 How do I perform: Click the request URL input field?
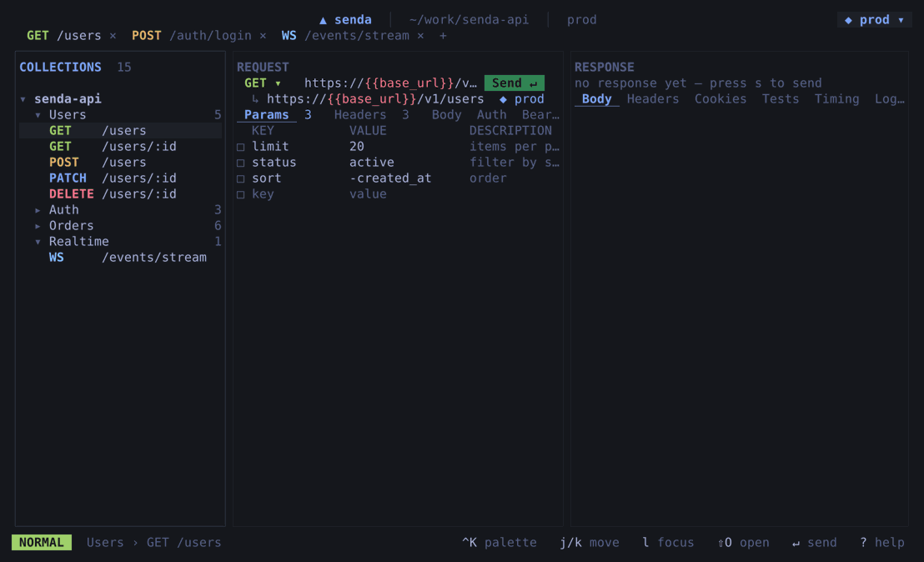coord(390,83)
